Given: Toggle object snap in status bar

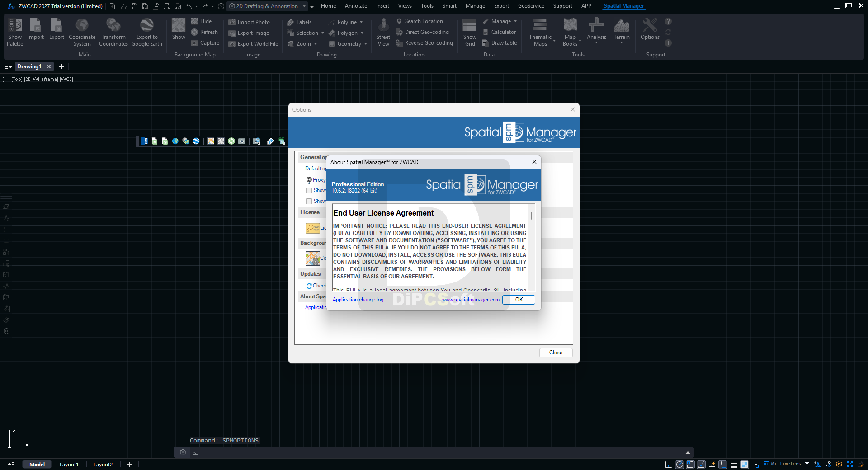Looking at the screenshot, I should (690, 464).
